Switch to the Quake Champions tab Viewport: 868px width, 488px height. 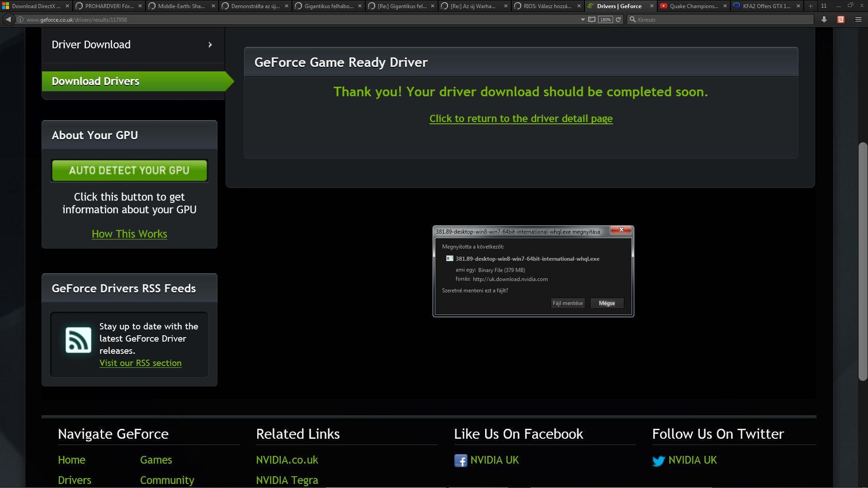(x=693, y=6)
